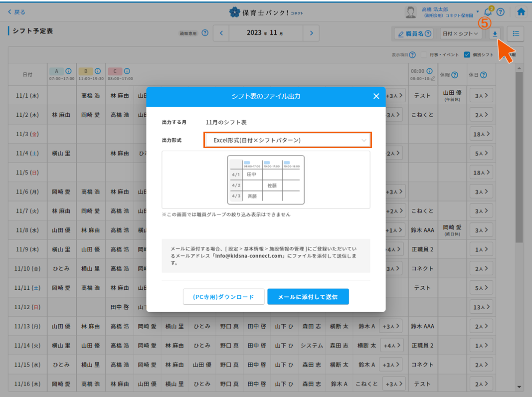Go to the previous month
This screenshot has width=532, height=399.
221,33
